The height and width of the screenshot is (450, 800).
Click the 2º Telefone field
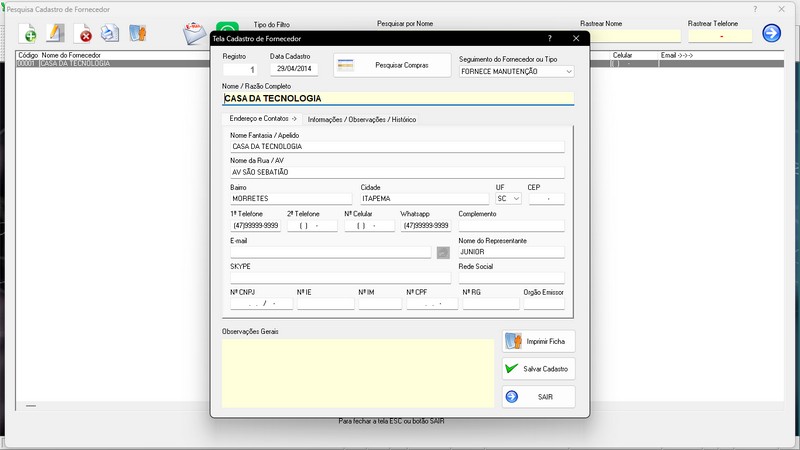(312, 226)
